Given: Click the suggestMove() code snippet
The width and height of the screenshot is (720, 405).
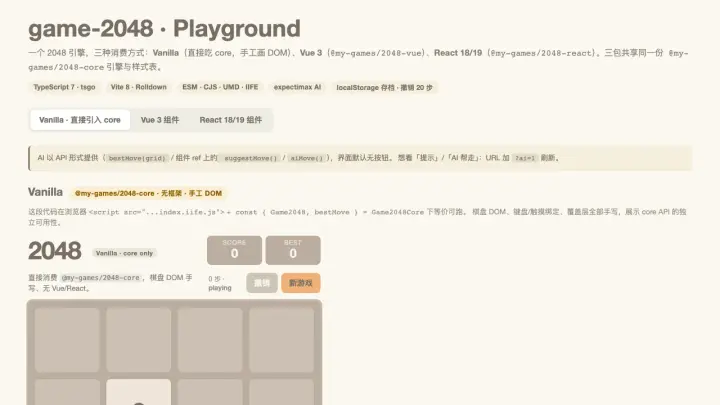Looking at the screenshot, I should coord(251,158).
